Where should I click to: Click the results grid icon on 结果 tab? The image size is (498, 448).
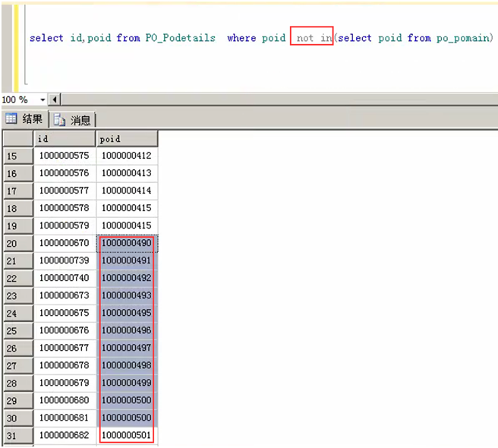click(11, 118)
